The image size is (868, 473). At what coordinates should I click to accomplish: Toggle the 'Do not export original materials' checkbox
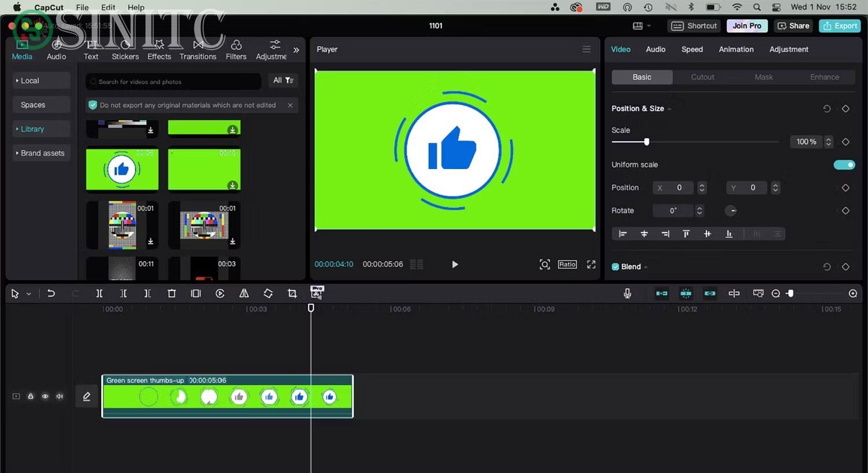point(93,105)
